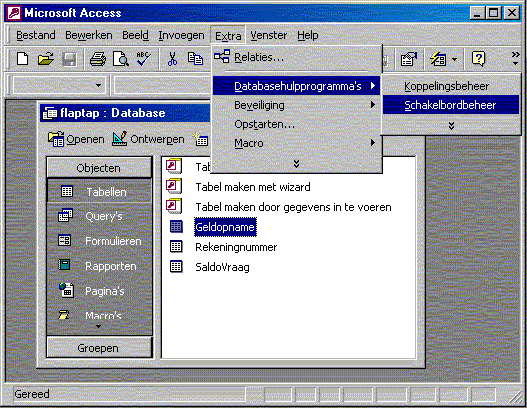
Task: Select the Formulieren object icon
Action: coord(65,240)
